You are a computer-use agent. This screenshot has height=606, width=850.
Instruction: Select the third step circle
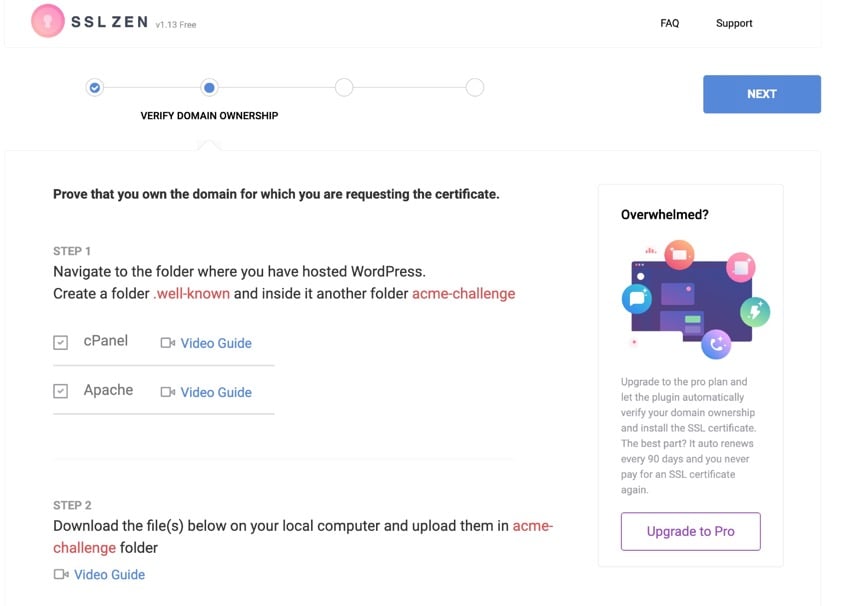(x=344, y=88)
